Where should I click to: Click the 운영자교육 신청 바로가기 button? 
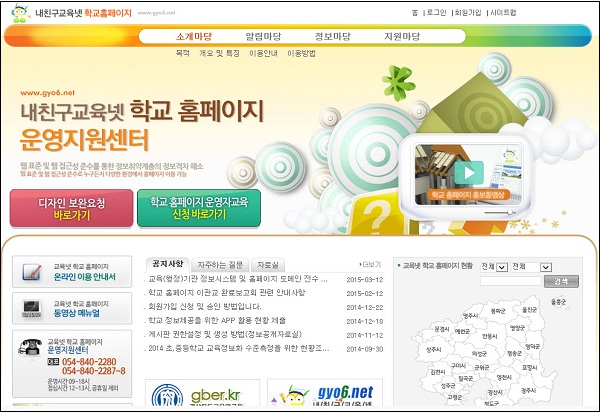(198, 207)
